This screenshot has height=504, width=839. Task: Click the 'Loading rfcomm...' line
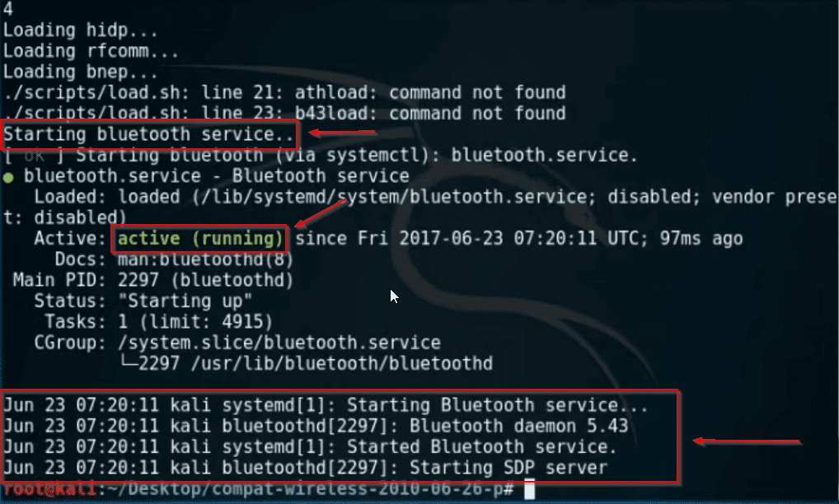click(x=91, y=51)
